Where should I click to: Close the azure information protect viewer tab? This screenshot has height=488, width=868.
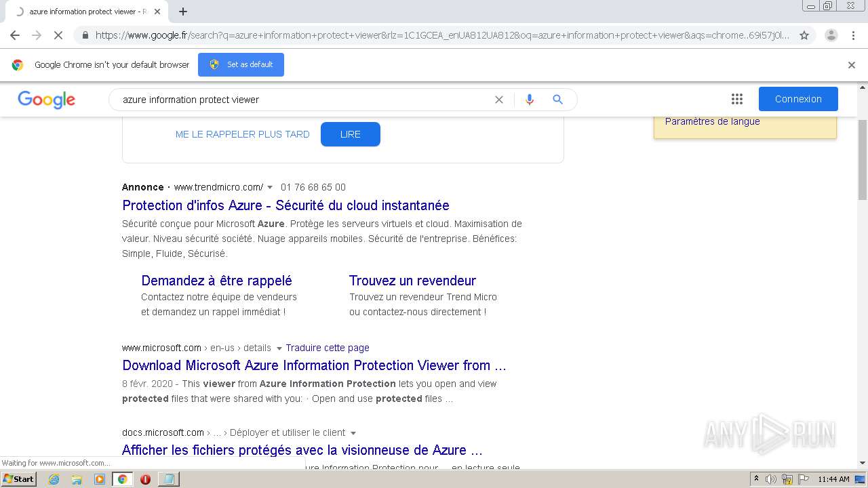157,12
